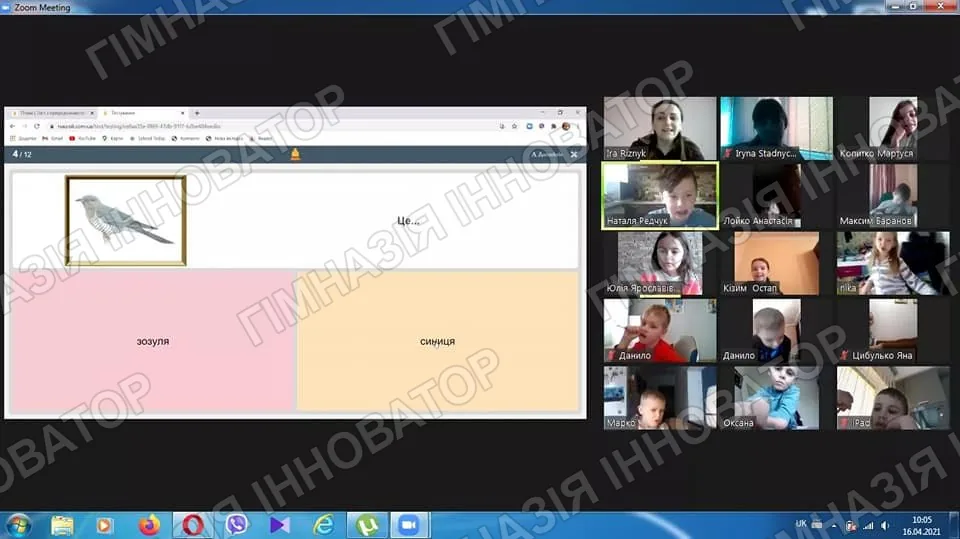960x539 pixels.
Task: Click the orange bell icon in quiz header
Action: pos(295,154)
